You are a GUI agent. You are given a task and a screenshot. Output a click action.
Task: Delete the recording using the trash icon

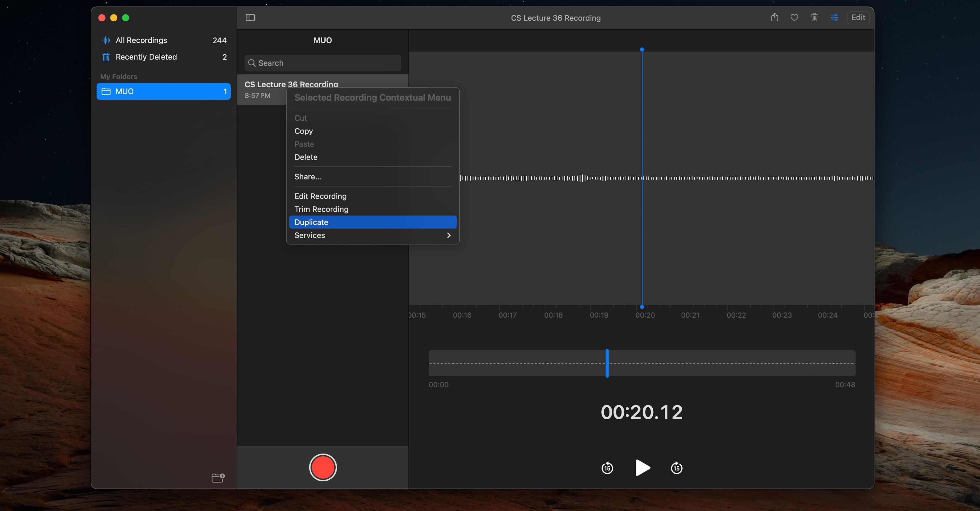click(x=814, y=17)
